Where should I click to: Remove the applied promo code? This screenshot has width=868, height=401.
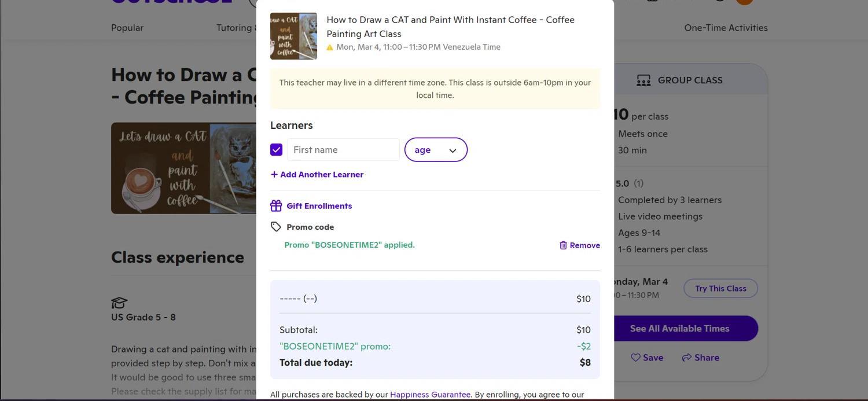click(580, 245)
